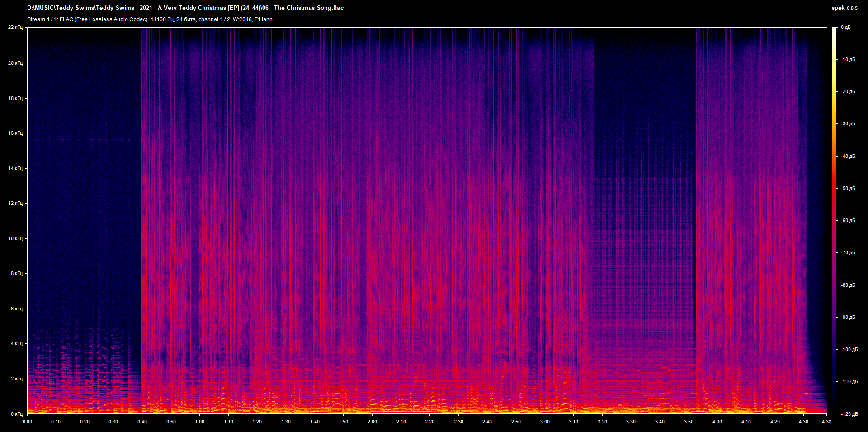Screen dimensions: 868x432
Task: Click the 'spek 0.8.5' version label
Action: click(x=844, y=8)
